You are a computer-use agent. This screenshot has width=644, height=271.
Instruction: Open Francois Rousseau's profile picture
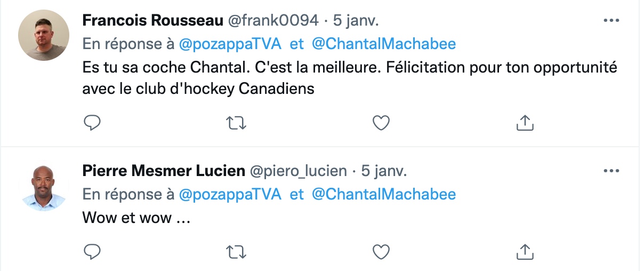coord(44,35)
